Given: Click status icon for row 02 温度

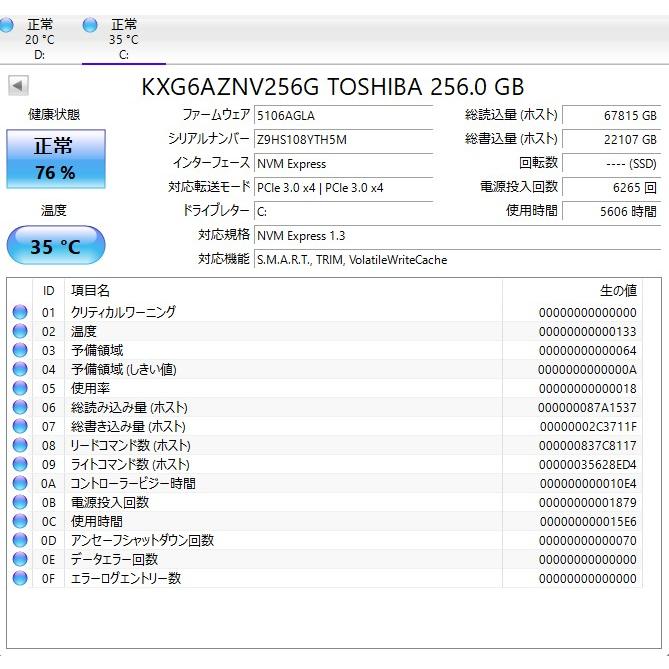Looking at the screenshot, I should point(20,331).
